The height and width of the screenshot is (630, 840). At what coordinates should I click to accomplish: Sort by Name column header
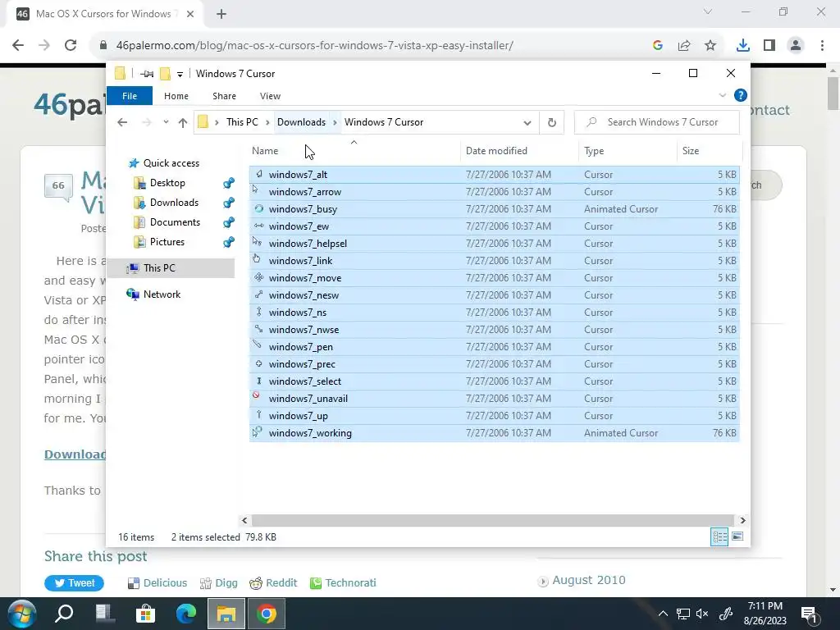pos(354,151)
